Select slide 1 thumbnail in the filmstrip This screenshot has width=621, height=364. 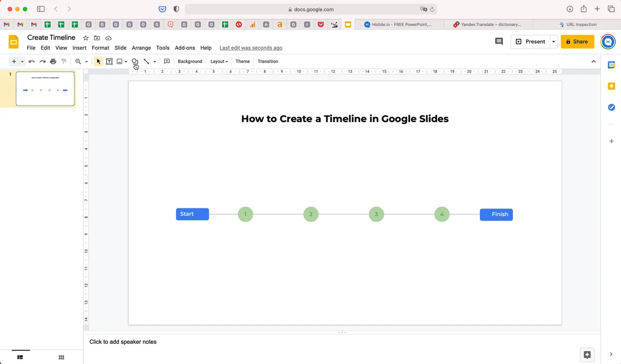pyautogui.click(x=45, y=88)
